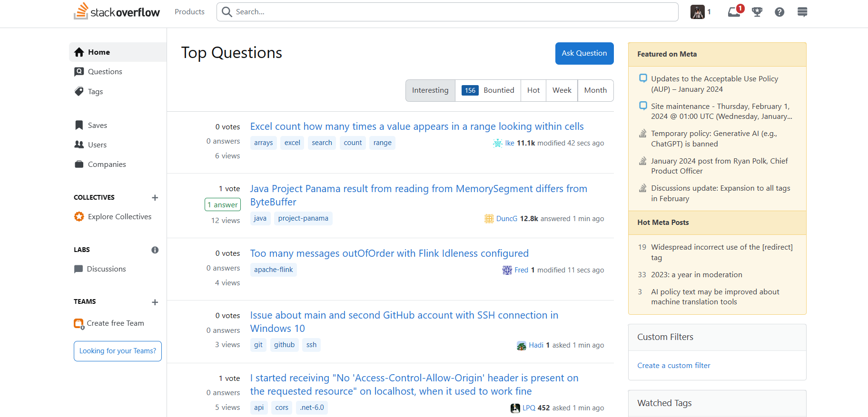This screenshot has height=417, width=868.
Task: Click the Users people icon
Action: (x=79, y=145)
